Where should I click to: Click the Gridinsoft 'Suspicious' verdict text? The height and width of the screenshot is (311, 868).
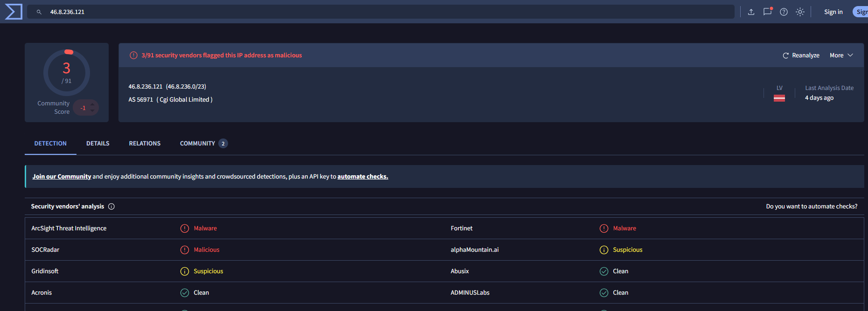[x=208, y=271]
